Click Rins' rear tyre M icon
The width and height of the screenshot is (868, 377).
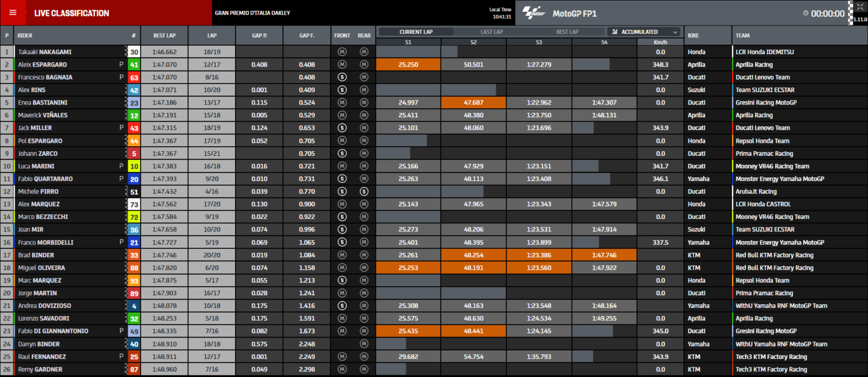click(364, 90)
